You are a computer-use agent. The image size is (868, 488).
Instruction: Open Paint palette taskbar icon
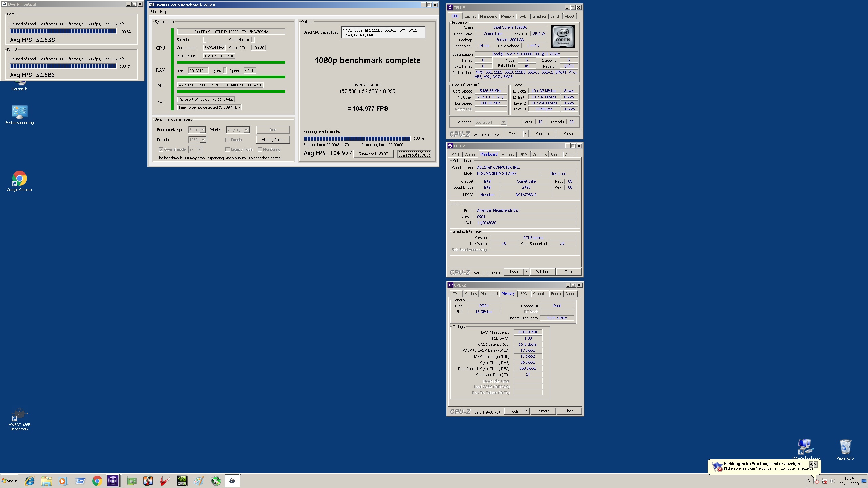(x=199, y=481)
